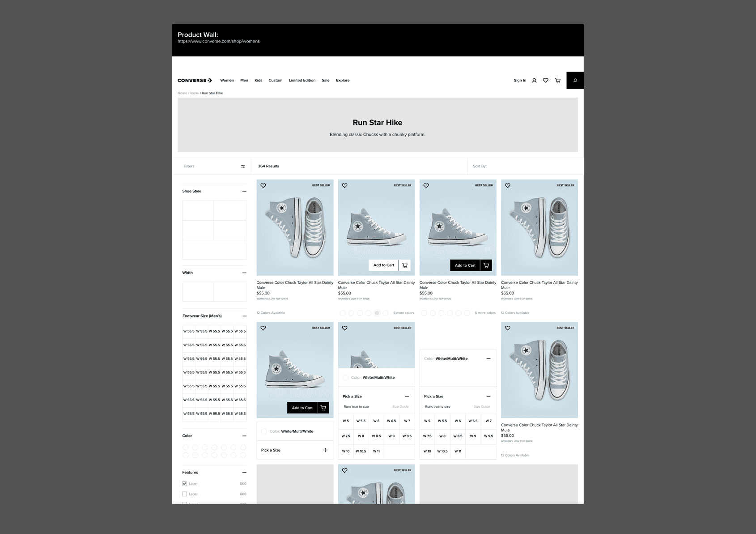Open the Limited Edition menu
Viewport: 756px width, 534px height.
click(302, 81)
